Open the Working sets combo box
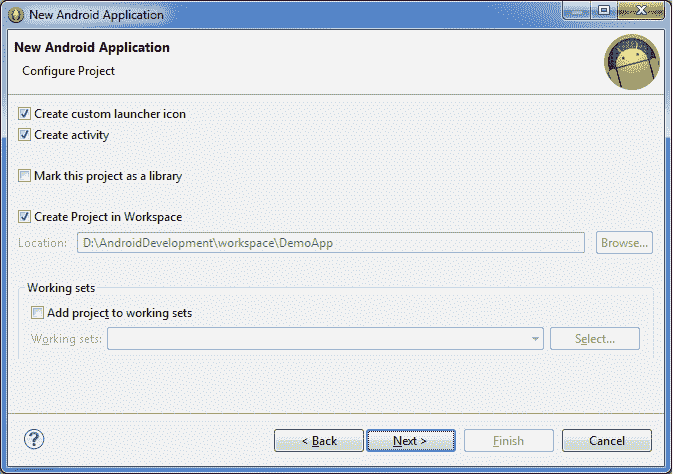The image size is (673, 474). coord(325,339)
